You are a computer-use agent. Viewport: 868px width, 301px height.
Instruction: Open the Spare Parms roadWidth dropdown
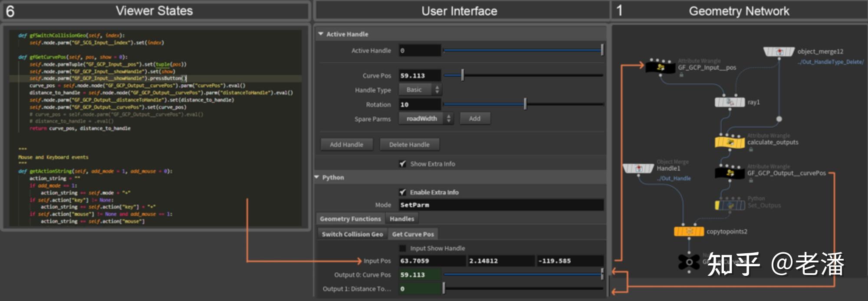click(425, 119)
